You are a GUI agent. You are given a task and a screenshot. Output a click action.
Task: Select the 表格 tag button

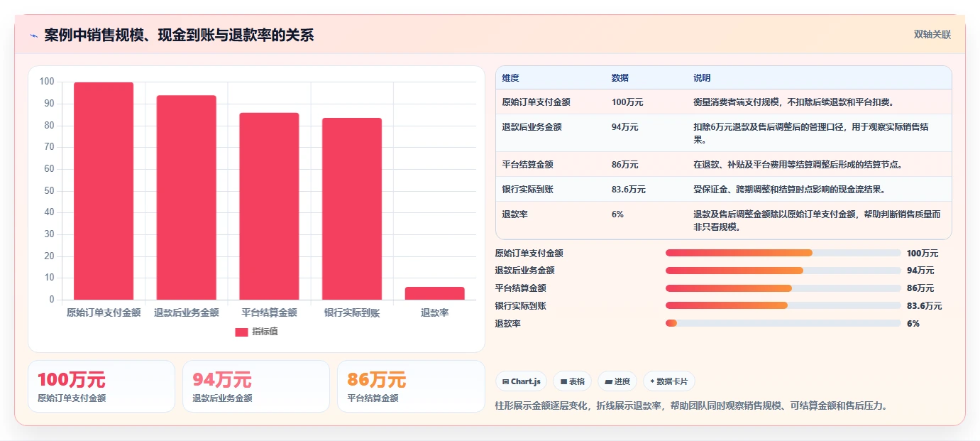click(572, 381)
